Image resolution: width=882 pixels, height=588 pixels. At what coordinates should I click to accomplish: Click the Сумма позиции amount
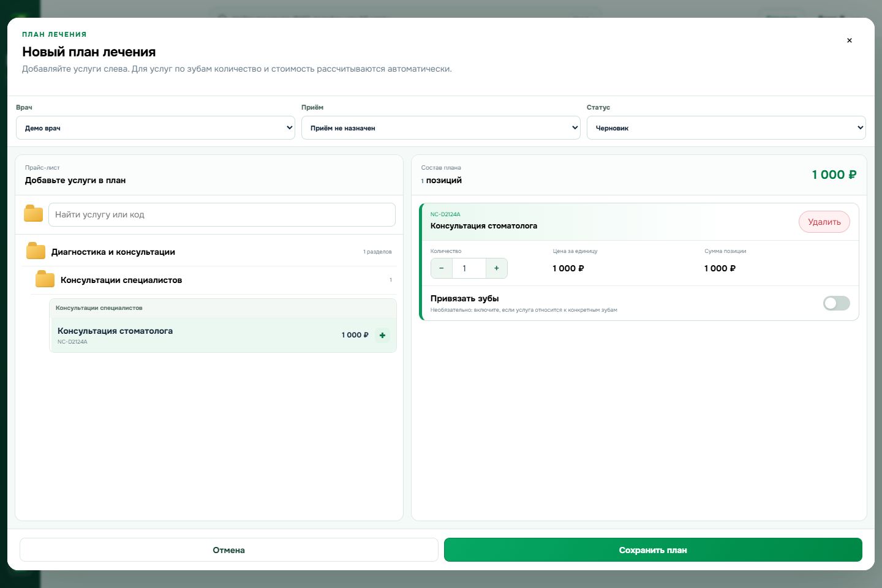click(x=720, y=268)
